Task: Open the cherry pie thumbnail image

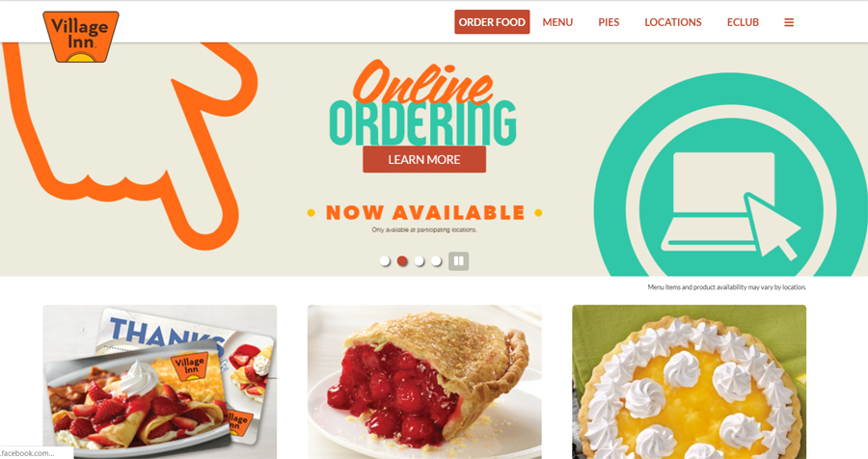Action: click(424, 382)
